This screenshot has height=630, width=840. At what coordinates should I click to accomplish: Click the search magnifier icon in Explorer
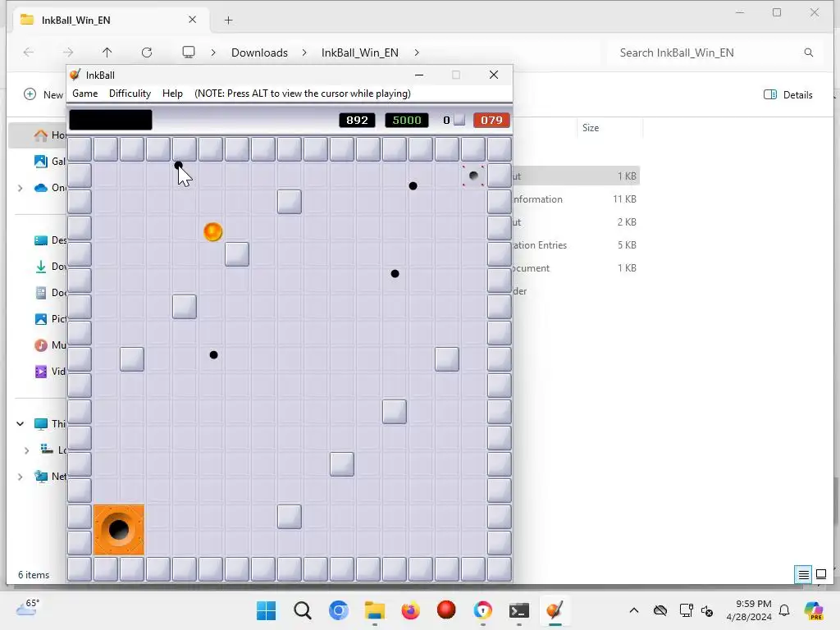point(808,52)
